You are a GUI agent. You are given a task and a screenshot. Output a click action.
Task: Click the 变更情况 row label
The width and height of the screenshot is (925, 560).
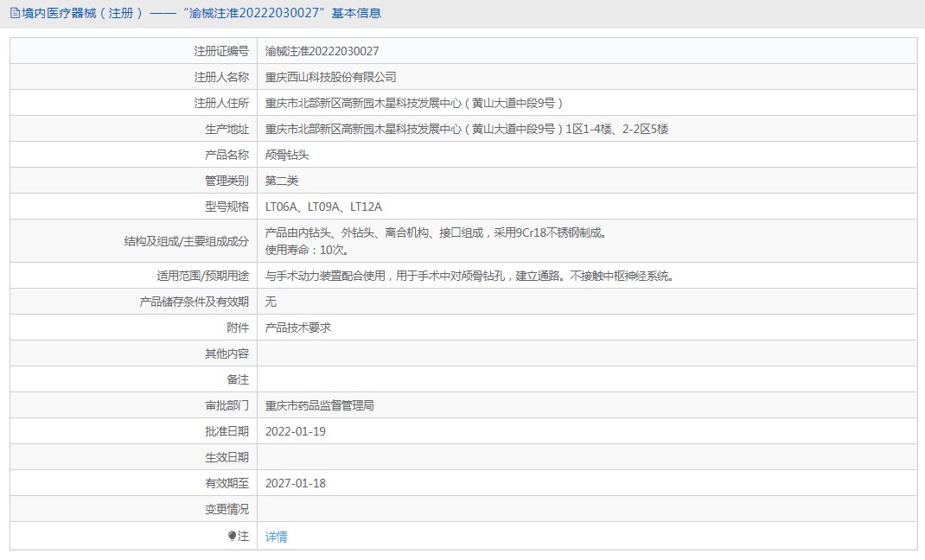[x=226, y=509]
